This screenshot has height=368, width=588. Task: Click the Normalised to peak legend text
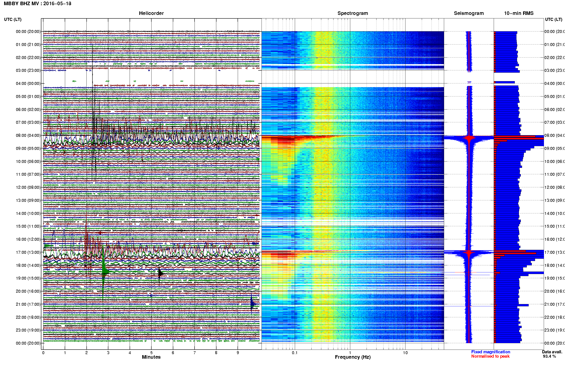pos(490,356)
